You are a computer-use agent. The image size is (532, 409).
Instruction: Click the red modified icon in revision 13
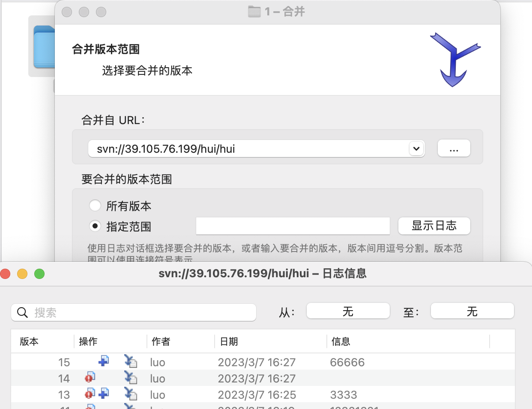tap(90, 394)
